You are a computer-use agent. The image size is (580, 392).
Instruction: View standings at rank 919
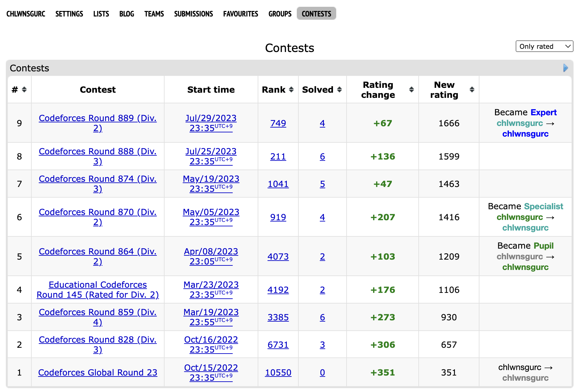(278, 217)
